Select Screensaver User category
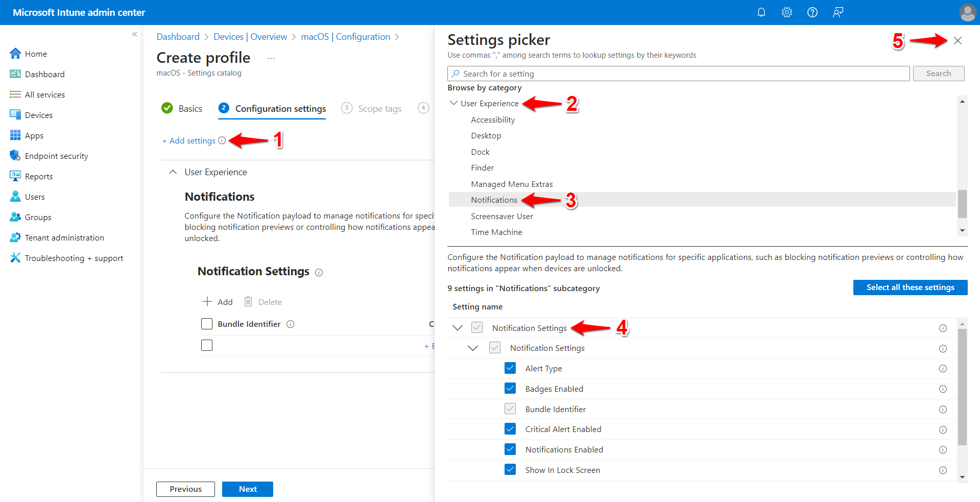 (x=501, y=216)
